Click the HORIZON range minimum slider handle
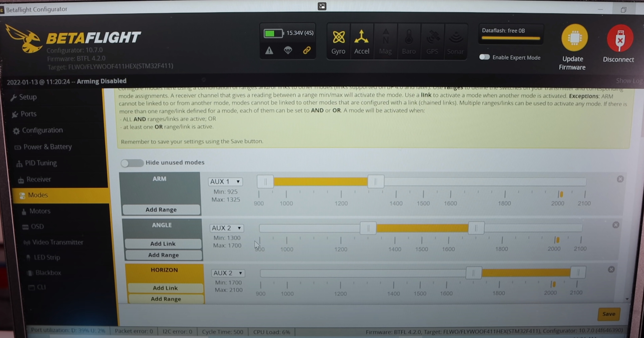Screen dimensions: 644x338 [x=474, y=273]
